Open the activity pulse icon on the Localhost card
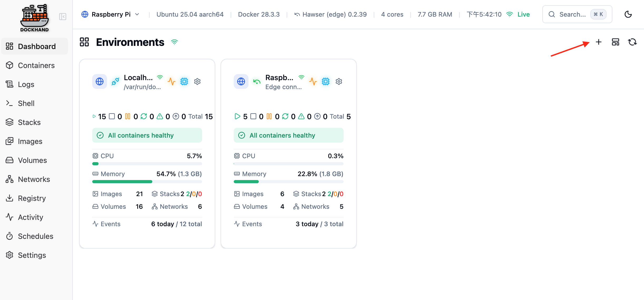 pyautogui.click(x=172, y=81)
